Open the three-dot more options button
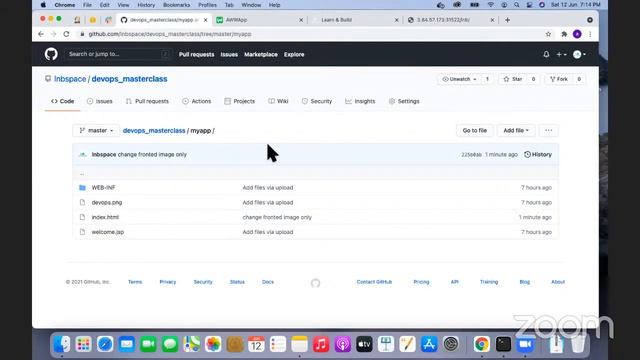The width and height of the screenshot is (640, 360). pyautogui.click(x=549, y=131)
